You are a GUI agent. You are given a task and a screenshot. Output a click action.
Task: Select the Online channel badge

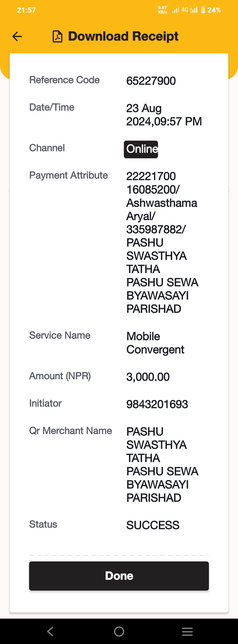(141, 149)
